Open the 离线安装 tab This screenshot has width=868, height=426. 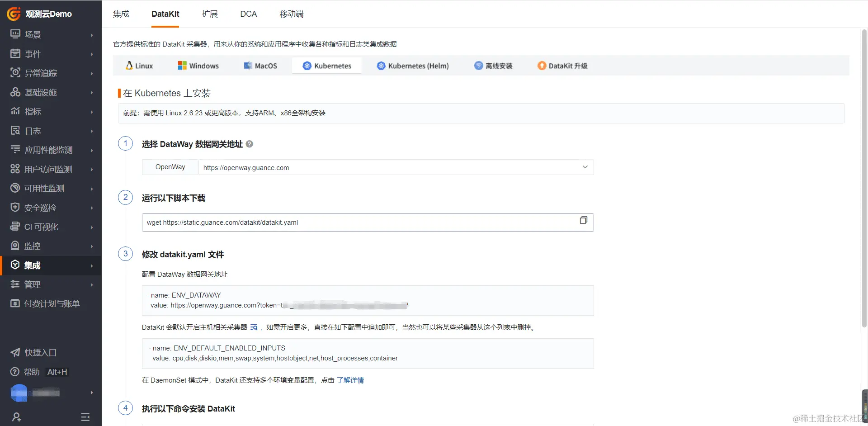click(x=493, y=66)
